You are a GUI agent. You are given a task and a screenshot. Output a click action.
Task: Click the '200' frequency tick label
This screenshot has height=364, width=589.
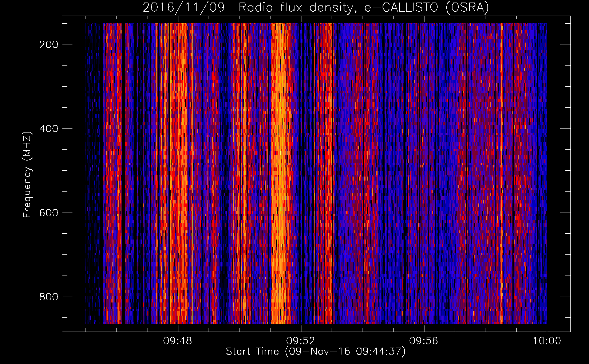[x=48, y=44]
